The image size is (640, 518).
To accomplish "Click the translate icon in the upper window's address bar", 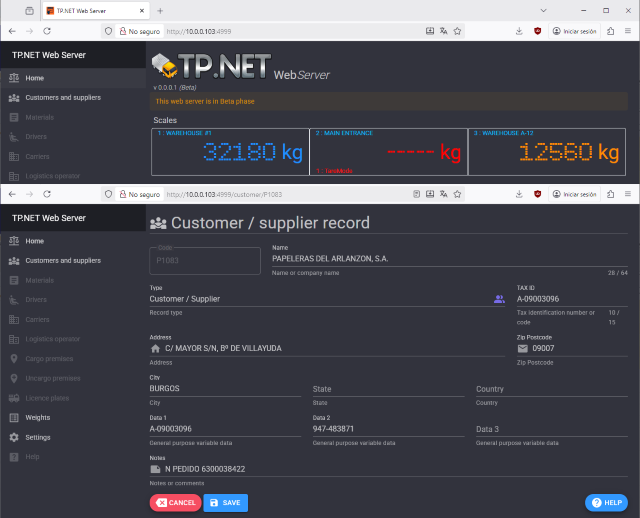I will (x=443, y=31).
